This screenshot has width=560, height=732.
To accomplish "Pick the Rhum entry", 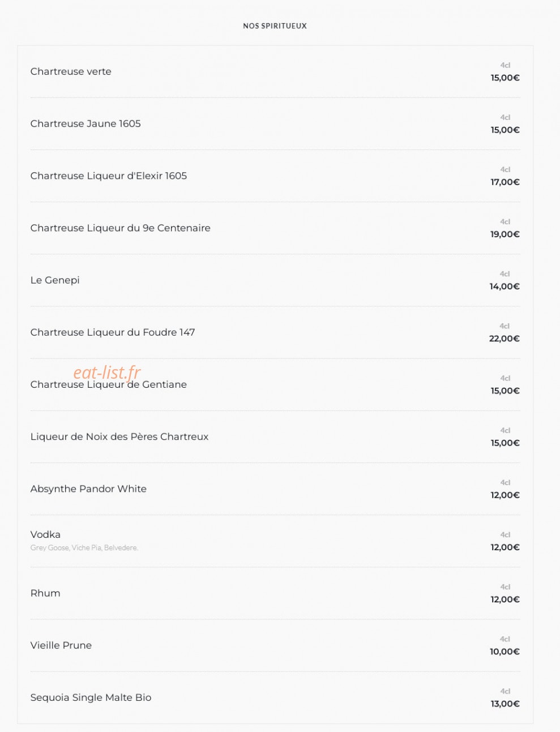I will tap(45, 593).
